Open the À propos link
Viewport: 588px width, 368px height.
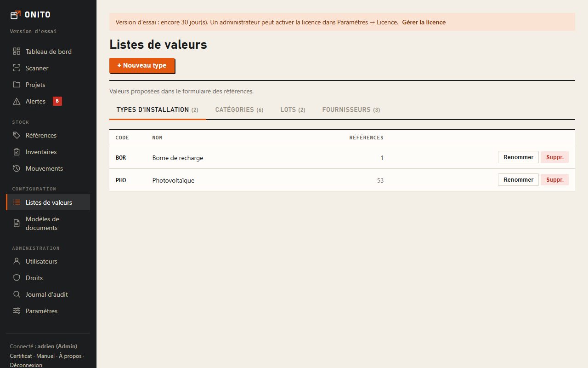[70, 356]
